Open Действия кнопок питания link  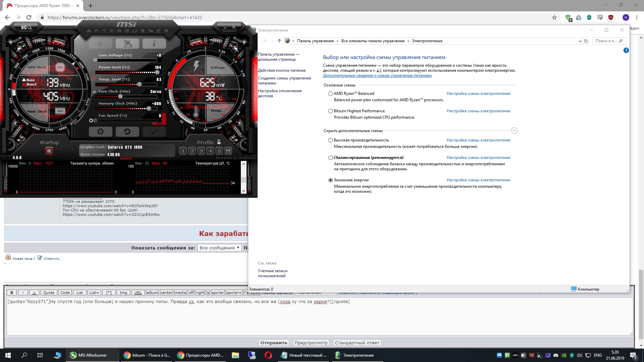click(281, 71)
